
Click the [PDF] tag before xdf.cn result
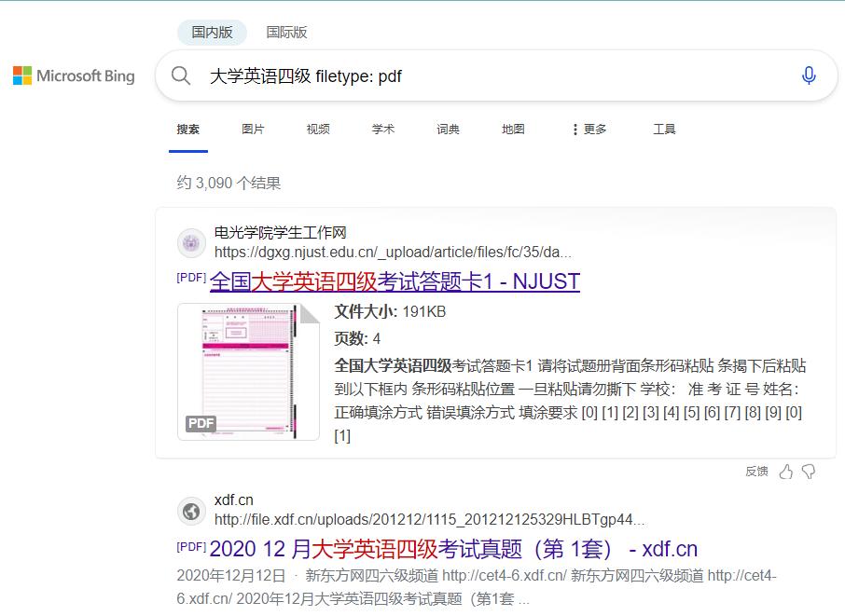click(x=191, y=546)
